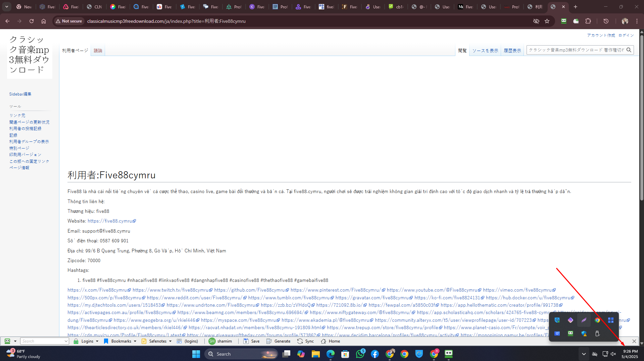Close the RoboForm toolbar
Image resolution: width=644 pixels, height=361 pixels.
pyautogui.click(x=634, y=341)
